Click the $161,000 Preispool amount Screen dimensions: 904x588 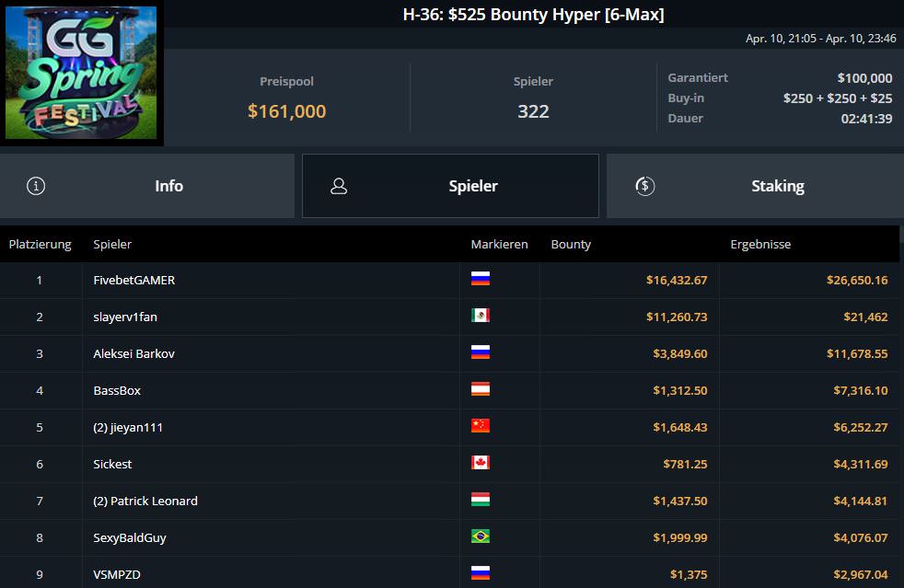(286, 111)
